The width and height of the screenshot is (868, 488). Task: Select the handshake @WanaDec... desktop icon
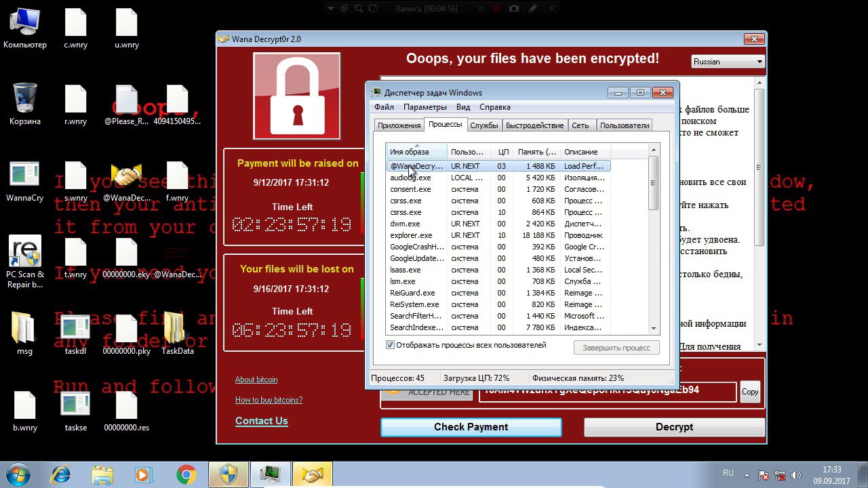coord(127,182)
